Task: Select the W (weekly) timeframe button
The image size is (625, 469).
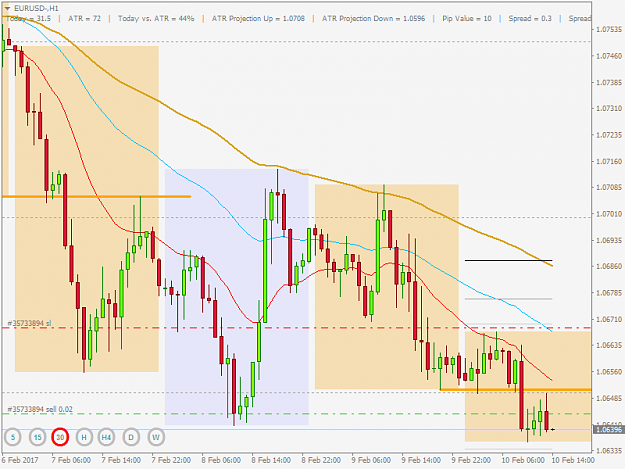Action: coord(156,438)
